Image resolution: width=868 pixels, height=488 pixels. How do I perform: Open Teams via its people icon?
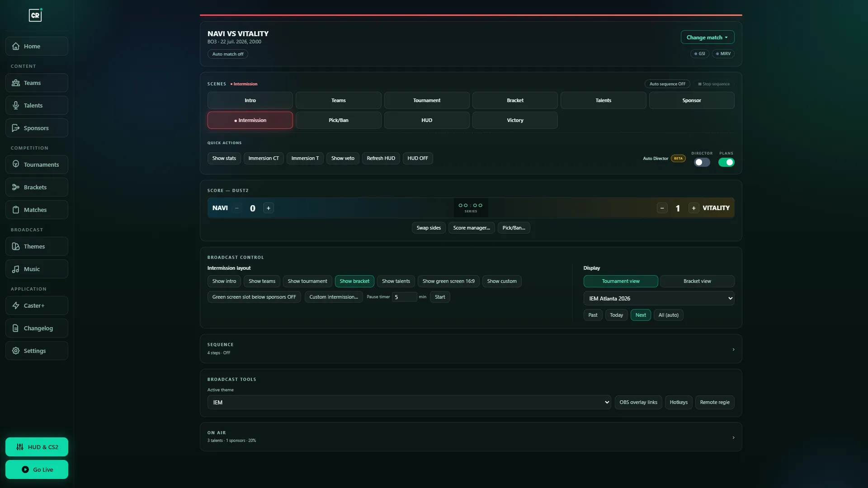coord(16,83)
